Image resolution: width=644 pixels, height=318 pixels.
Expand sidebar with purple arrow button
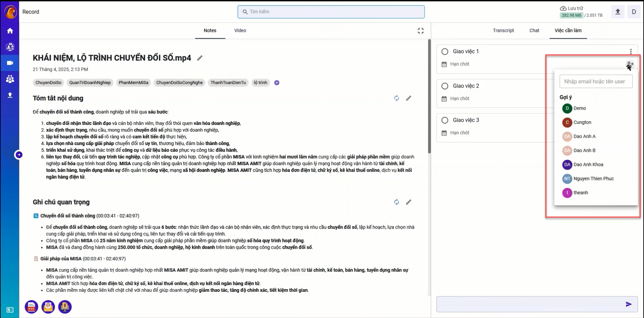(x=19, y=155)
